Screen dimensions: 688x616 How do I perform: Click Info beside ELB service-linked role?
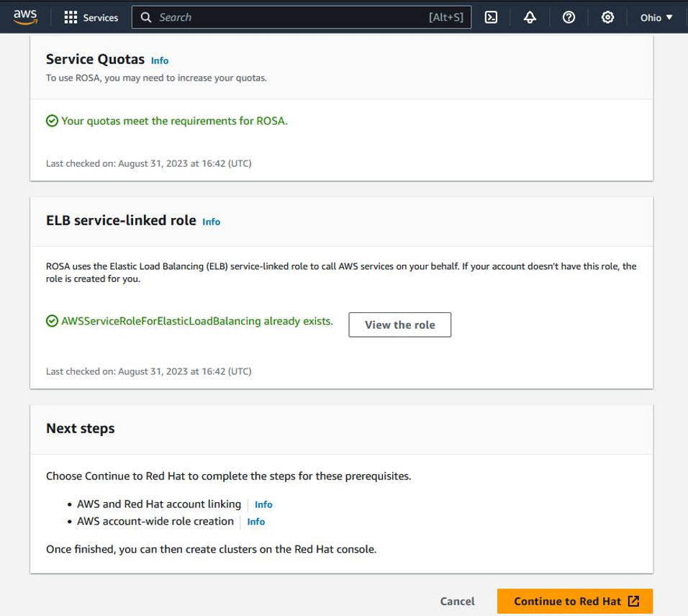tap(211, 223)
